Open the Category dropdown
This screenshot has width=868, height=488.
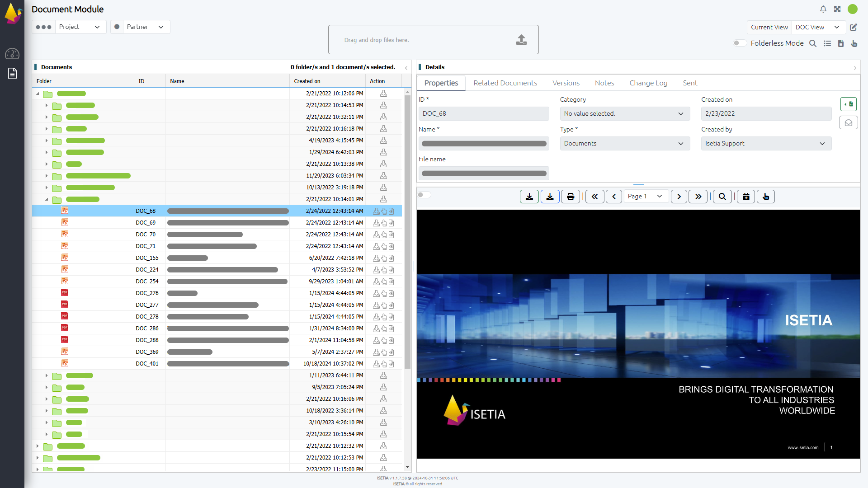pos(625,113)
